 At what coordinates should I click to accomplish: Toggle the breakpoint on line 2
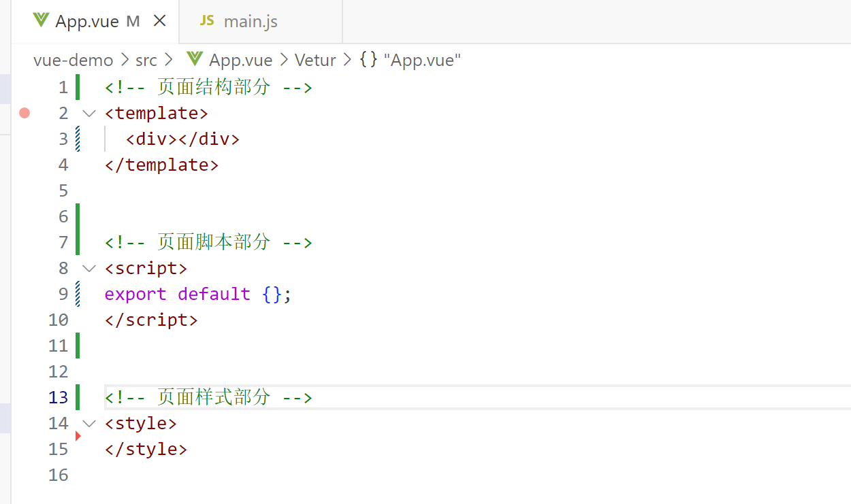coord(25,113)
